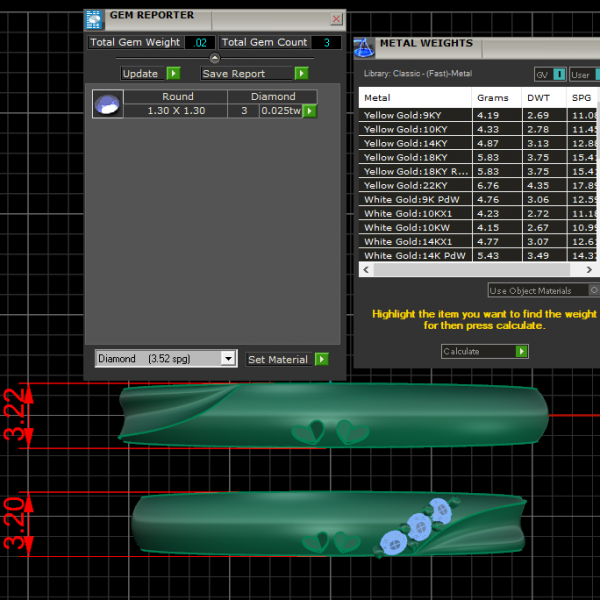Click the green arrow after 0.025tw
This screenshot has width=600, height=600.
pyautogui.click(x=310, y=111)
